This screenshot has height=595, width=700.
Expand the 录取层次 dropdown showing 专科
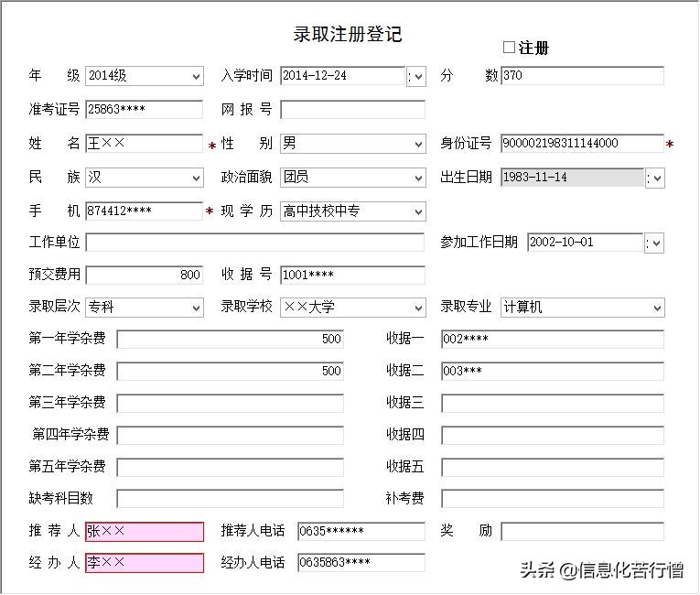(145, 308)
